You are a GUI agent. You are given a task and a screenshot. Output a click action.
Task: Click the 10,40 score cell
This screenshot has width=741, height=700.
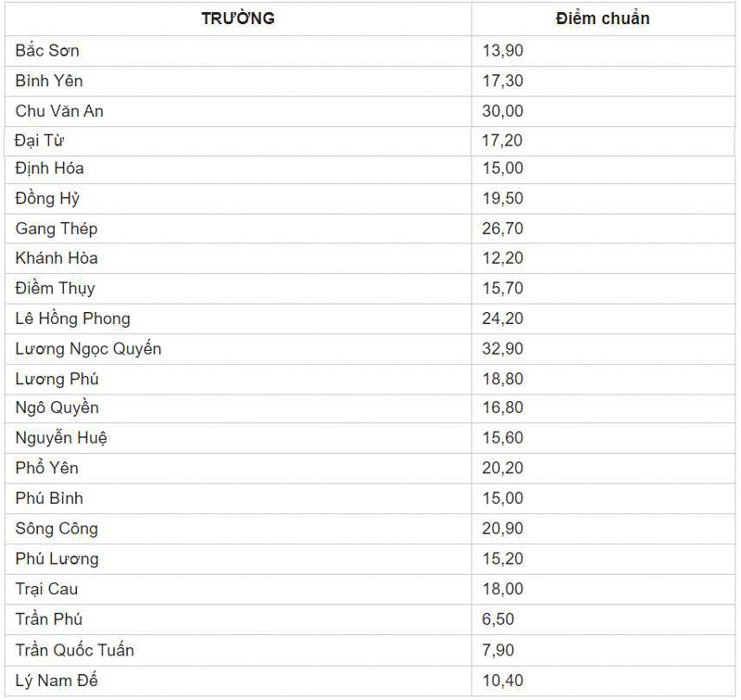503,681
